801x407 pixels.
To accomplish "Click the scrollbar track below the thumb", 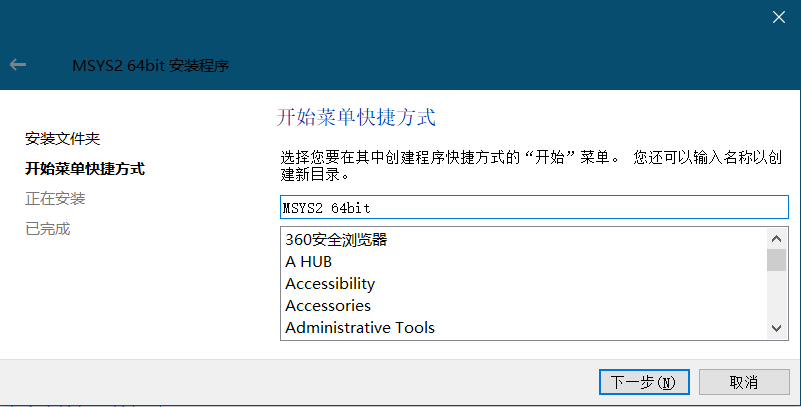I will 776,295.
